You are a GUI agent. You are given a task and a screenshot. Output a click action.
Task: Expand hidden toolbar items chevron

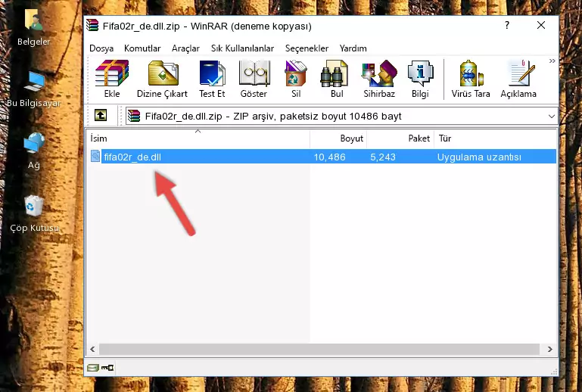[552, 61]
